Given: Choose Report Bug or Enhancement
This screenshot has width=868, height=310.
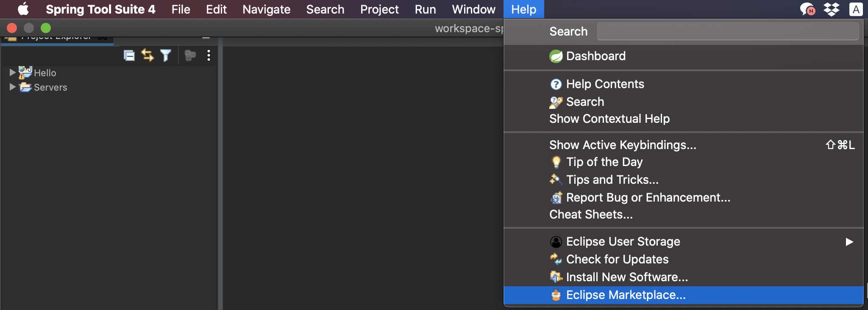Looking at the screenshot, I should coord(683,197).
